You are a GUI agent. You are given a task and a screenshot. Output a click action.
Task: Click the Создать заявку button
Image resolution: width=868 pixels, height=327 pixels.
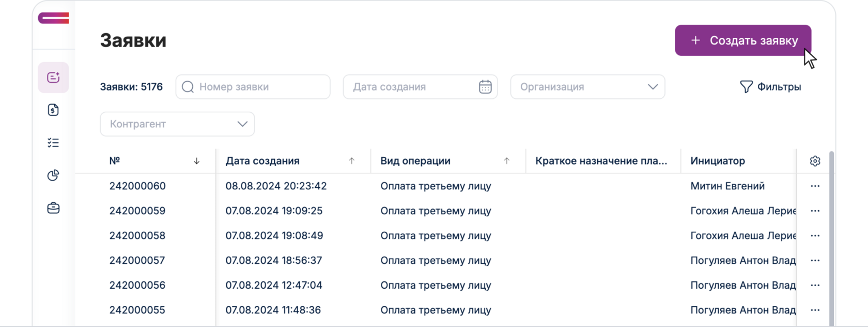742,40
